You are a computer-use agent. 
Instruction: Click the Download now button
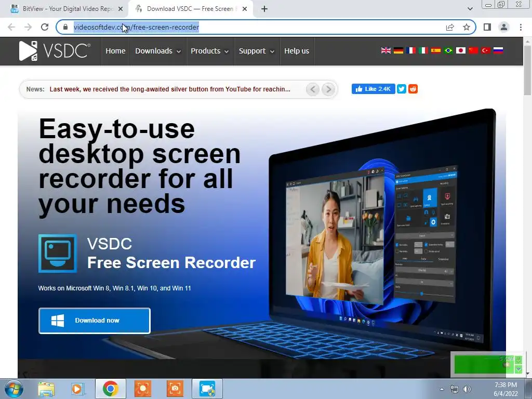[x=95, y=321]
